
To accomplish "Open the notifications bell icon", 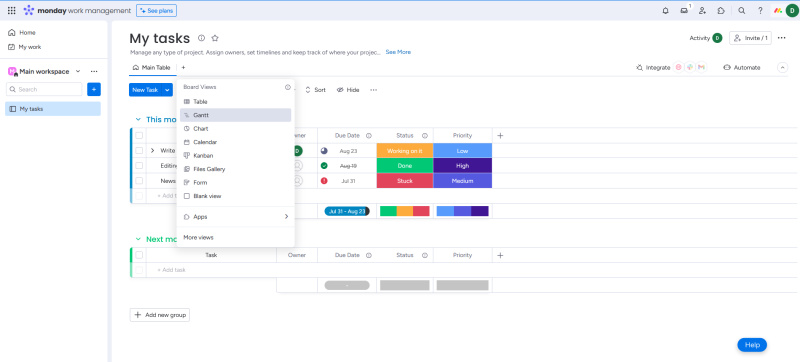I will click(x=665, y=10).
